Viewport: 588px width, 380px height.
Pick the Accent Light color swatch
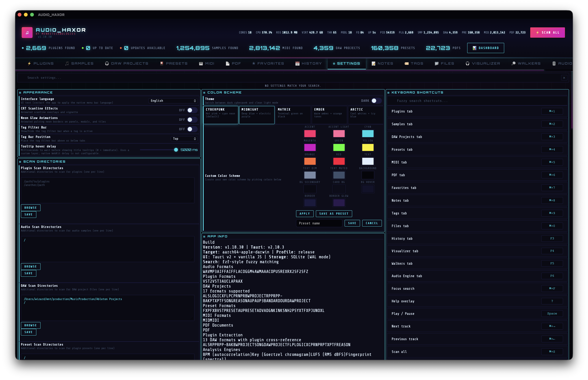click(339, 134)
